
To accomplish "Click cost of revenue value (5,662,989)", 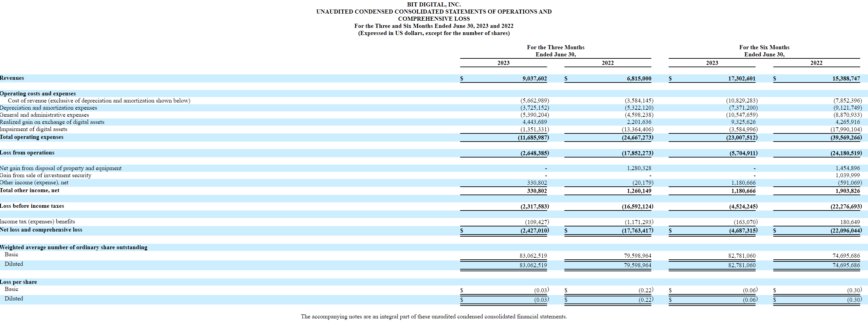I will click(x=535, y=100).
